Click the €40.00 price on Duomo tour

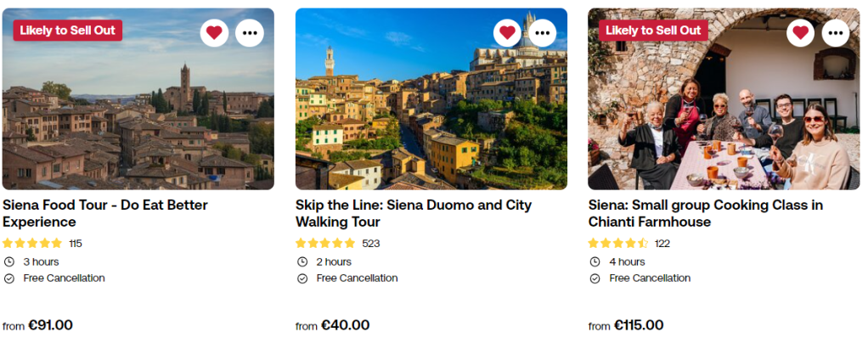345,325
